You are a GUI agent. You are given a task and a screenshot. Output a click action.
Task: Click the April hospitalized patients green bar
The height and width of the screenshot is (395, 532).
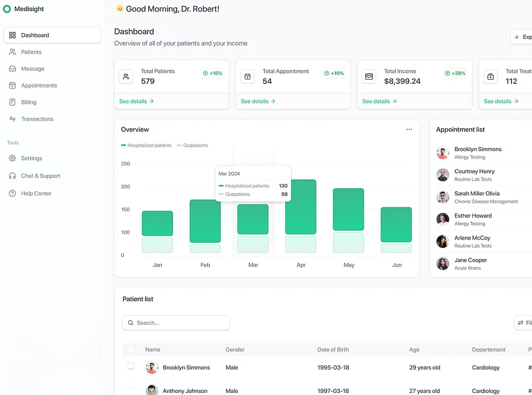301,207
